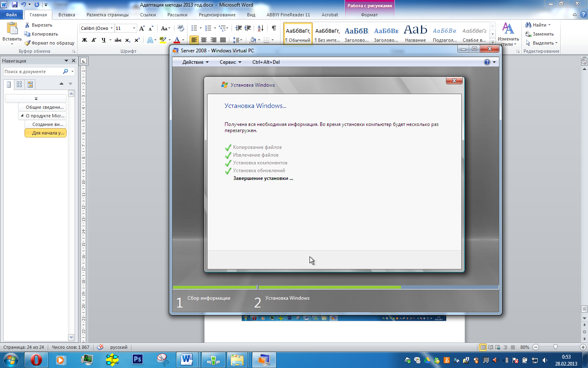Click the Subscript icon
Screen dimensions: 588x368
point(128,40)
